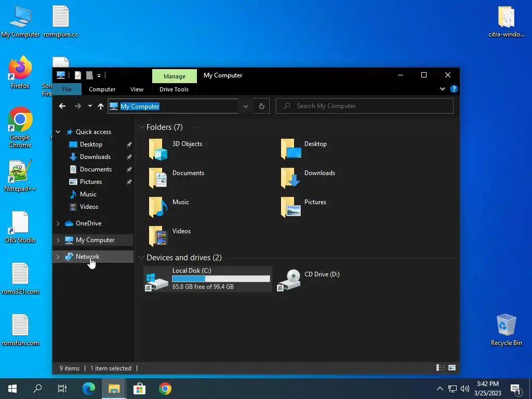
Task: Open taskbar Search magnifier
Action: pos(37,389)
